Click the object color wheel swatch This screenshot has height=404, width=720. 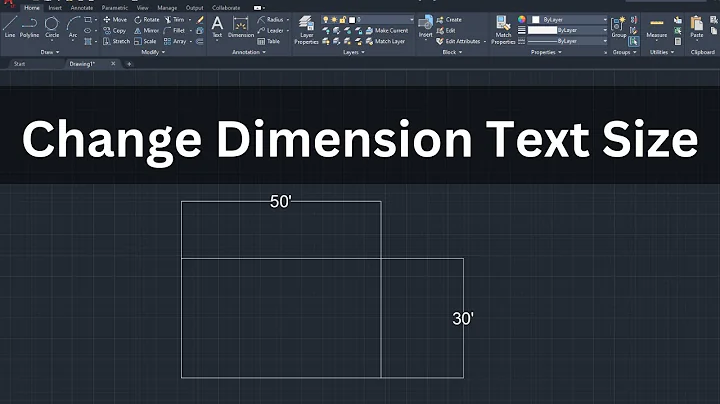tap(522, 19)
